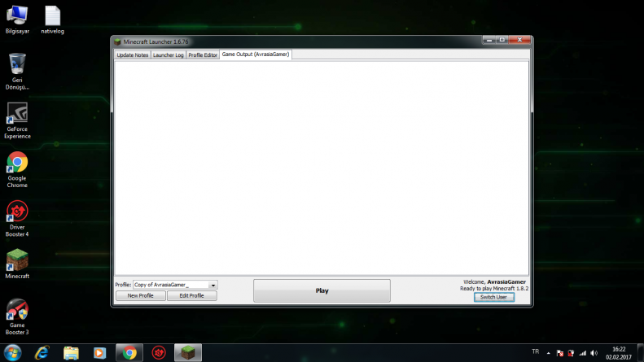Expand the Profile dropdown arrow
This screenshot has height=362, width=644.
[212, 285]
